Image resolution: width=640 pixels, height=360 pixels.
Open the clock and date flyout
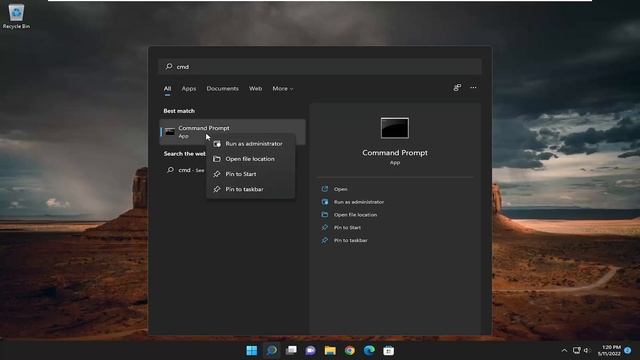pos(609,350)
